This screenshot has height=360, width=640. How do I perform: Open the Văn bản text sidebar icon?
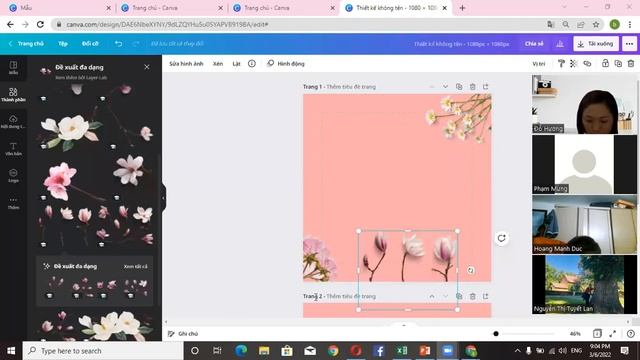pyautogui.click(x=13, y=149)
